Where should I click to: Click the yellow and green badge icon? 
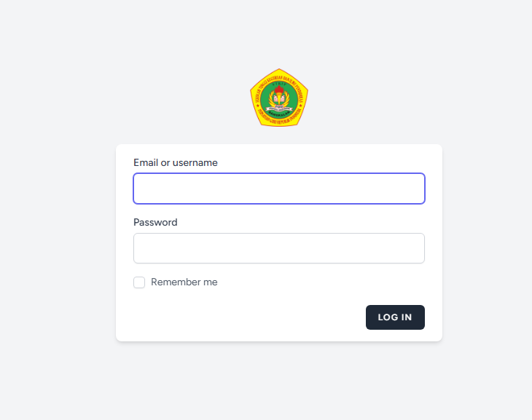click(279, 98)
